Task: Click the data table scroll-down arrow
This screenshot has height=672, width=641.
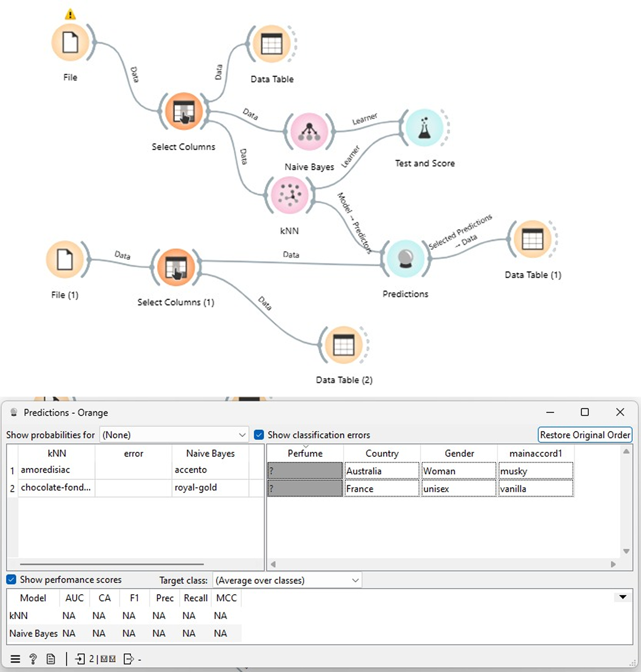Action: click(x=626, y=551)
